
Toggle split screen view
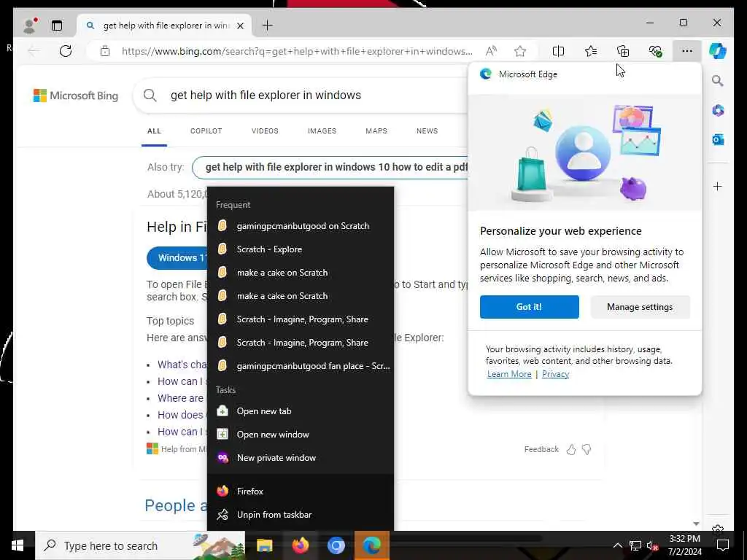point(558,51)
